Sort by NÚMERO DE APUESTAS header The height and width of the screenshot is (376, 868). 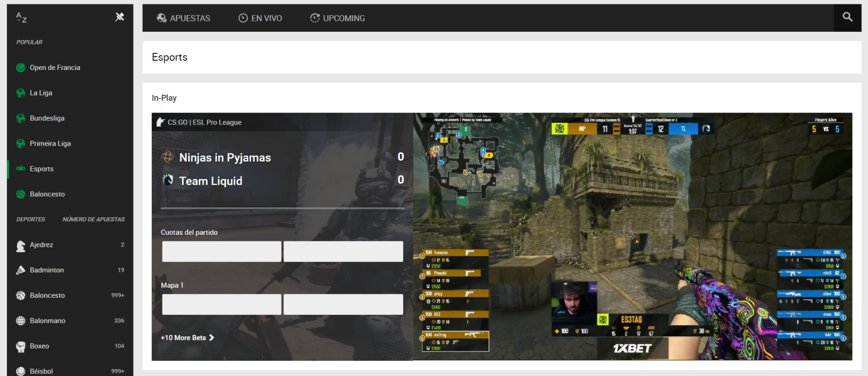coord(94,219)
